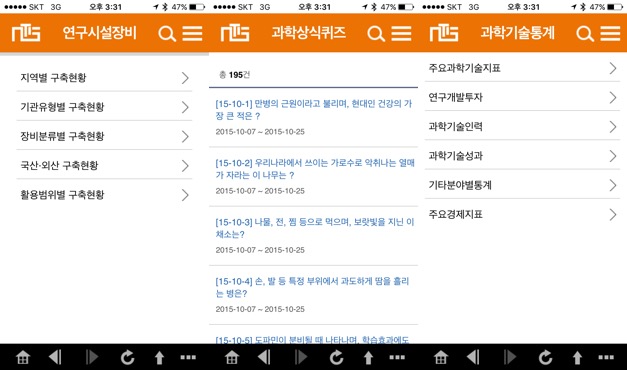This screenshot has height=370, width=627.
Task: Open more options dots under 과학상식퀴즈 screen
Action: click(397, 357)
